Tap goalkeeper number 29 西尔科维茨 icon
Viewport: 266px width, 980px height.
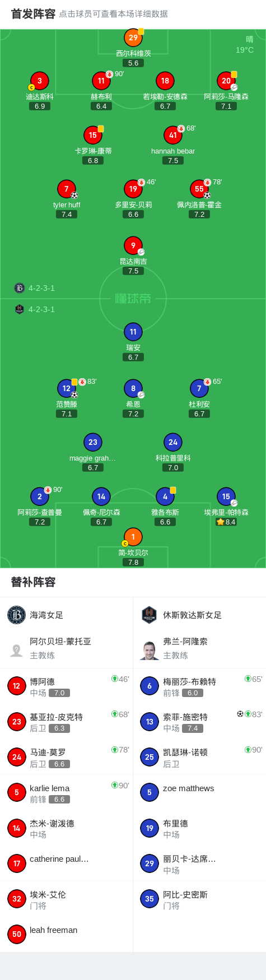coord(133,38)
